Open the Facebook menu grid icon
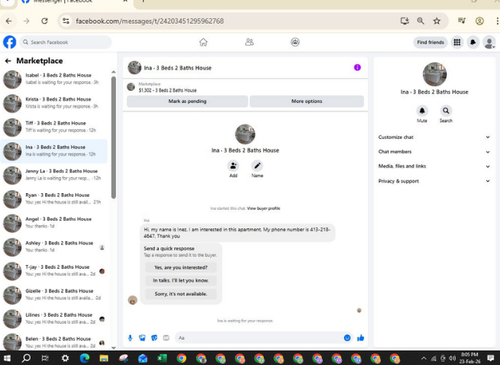 [x=457, y=42]
